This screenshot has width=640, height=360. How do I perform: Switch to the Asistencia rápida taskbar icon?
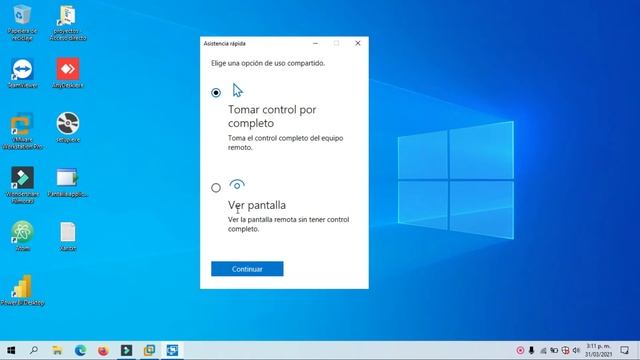coord(172,350)
